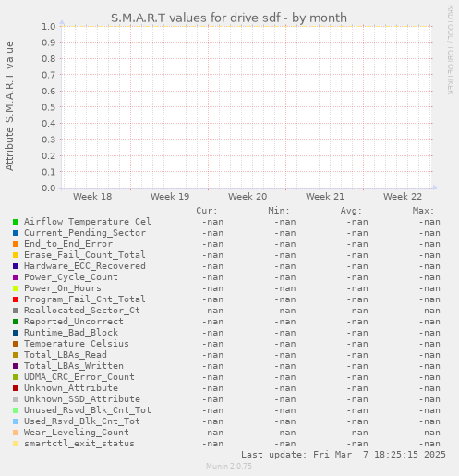Click the Hardware_ECC_Recovered legend label
The height and width of the screenshot is (476, 459).
85,266
